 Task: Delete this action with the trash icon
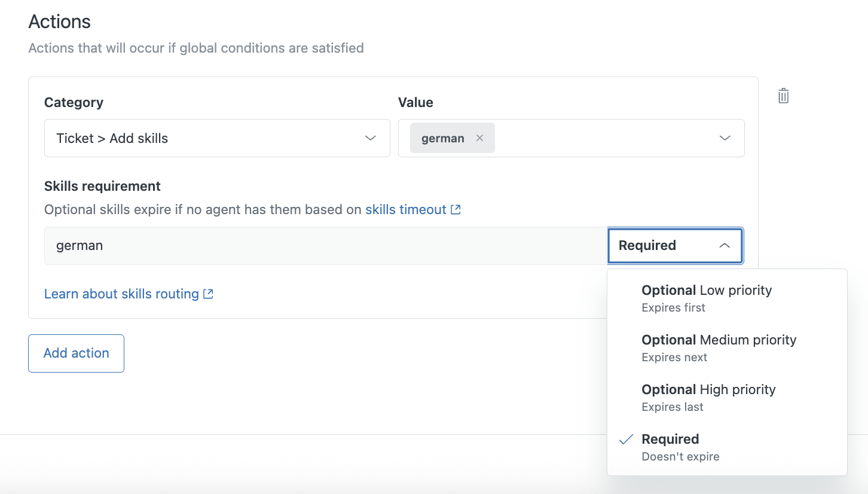(783, 96)
